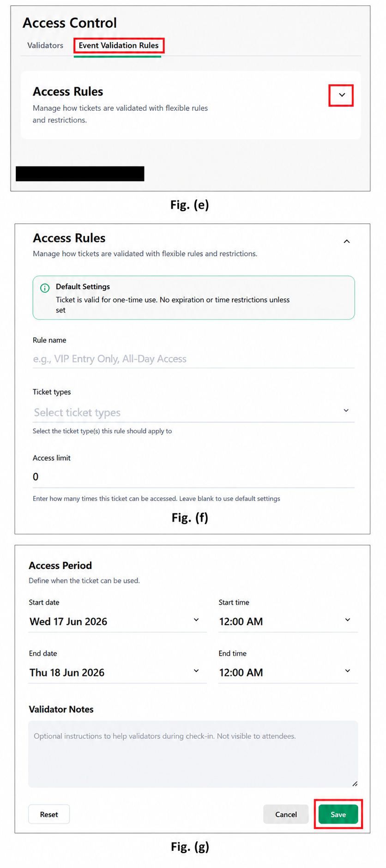Click the Reset button
This screenshot has width=386, height=868.
click(x=49, y=814)
